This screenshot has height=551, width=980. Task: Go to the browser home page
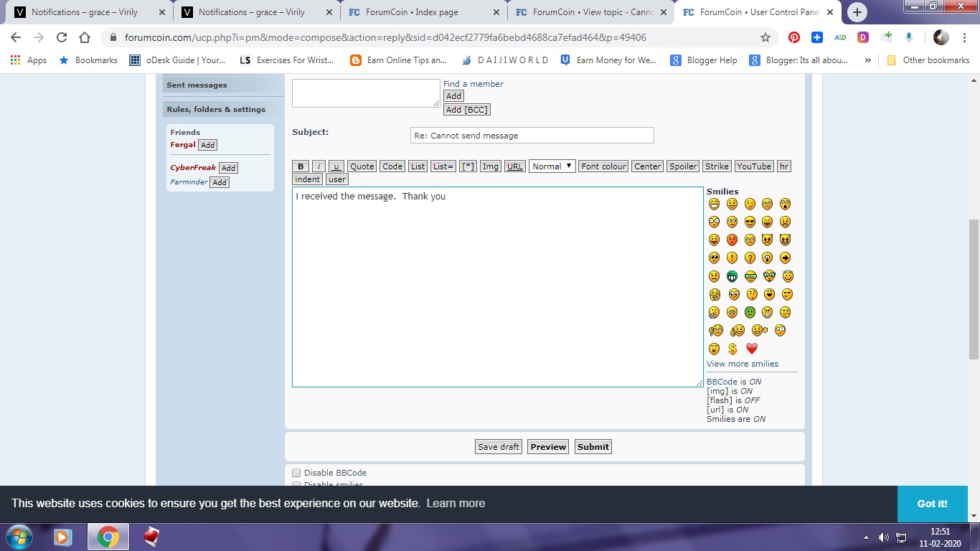(85, 38)
